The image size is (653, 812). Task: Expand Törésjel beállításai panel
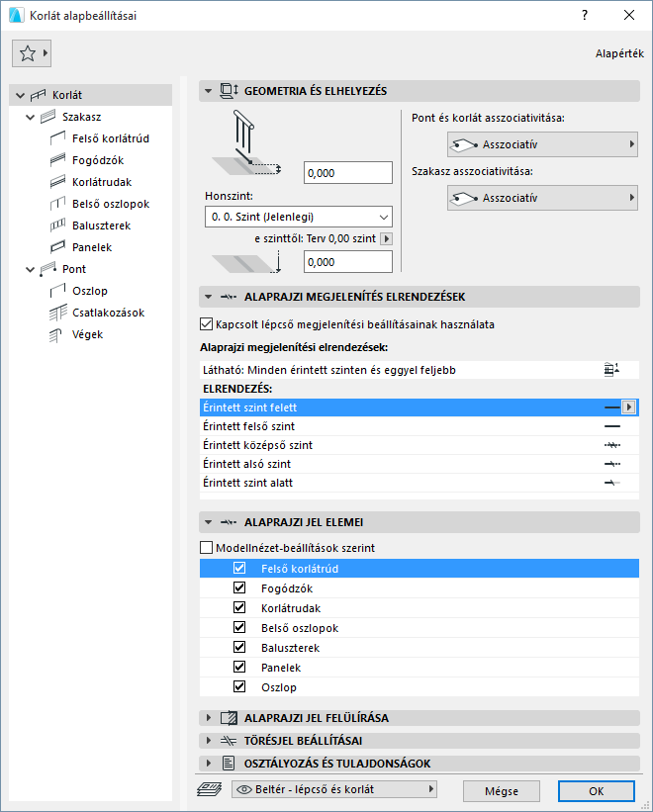208,741
